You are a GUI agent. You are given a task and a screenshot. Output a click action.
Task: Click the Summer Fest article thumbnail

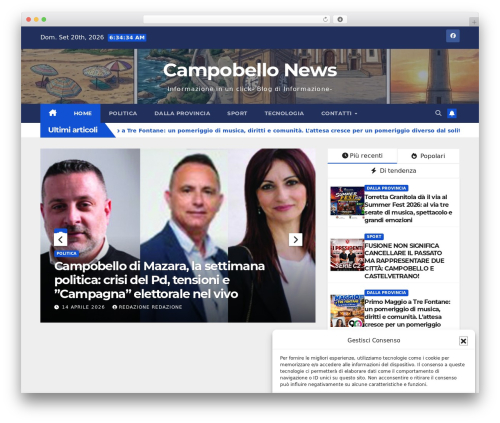tap(347, 203)
